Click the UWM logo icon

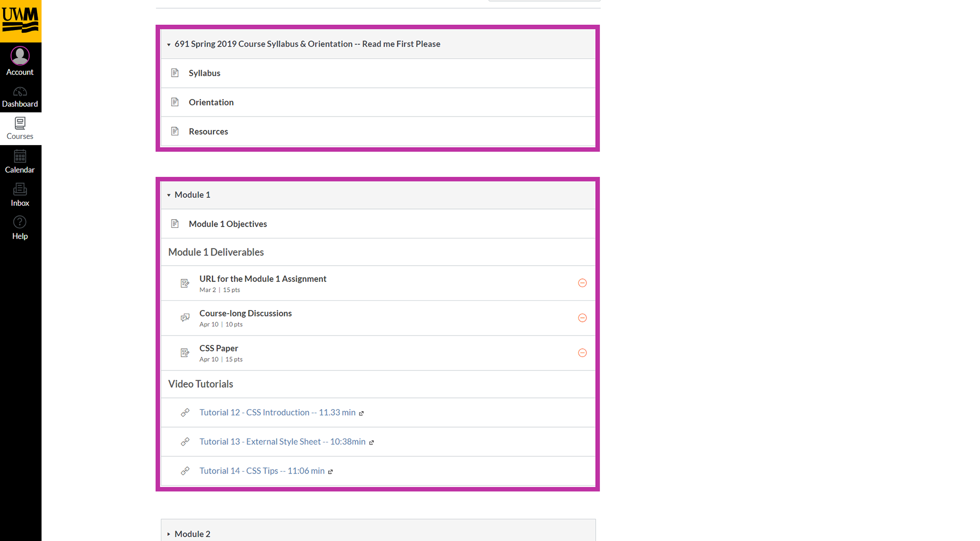[x=20, y=20]
